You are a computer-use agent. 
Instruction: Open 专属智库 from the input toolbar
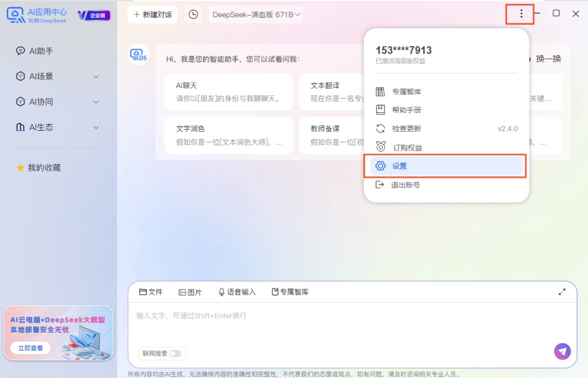(290, 292)
